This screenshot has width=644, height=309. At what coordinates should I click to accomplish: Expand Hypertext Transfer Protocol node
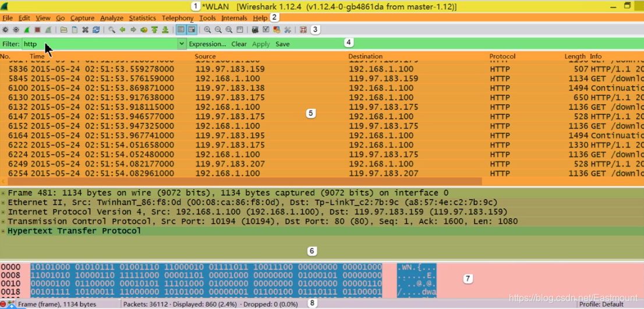[3, 231]
